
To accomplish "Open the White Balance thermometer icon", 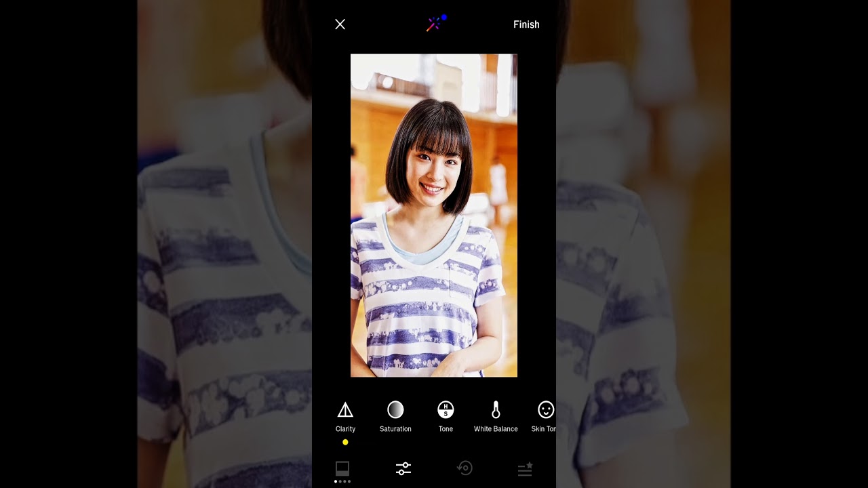I will point(496,409).
